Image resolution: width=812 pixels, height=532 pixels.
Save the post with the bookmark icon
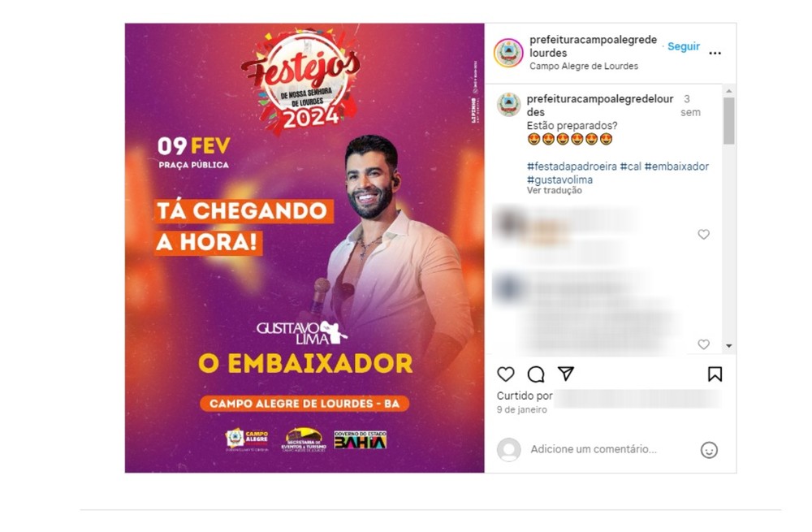click(715, 374)
